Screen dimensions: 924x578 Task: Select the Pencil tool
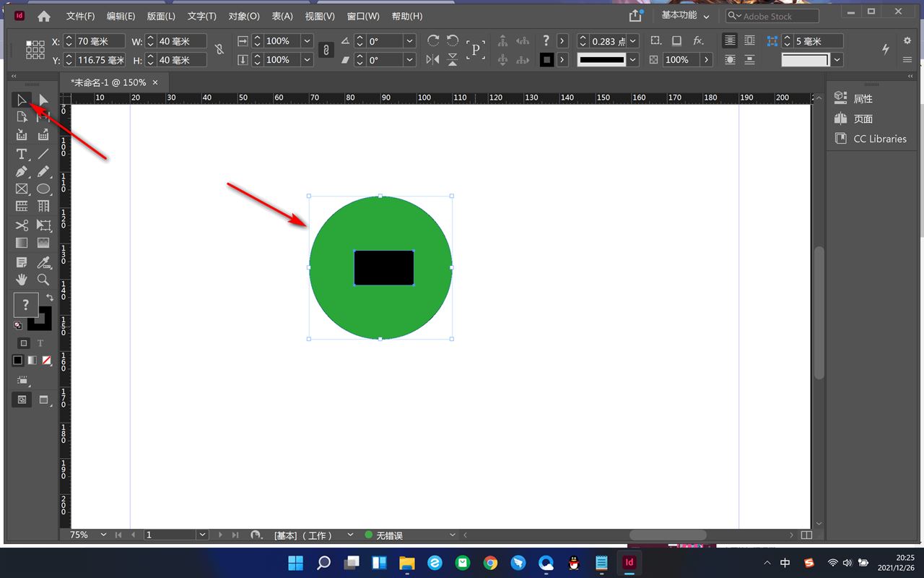tap(43, 172)
